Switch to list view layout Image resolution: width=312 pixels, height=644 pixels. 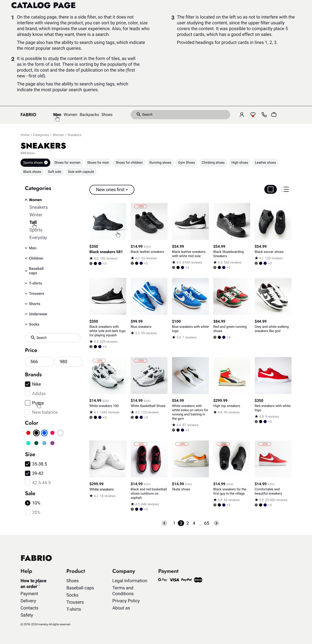[285, 189]
